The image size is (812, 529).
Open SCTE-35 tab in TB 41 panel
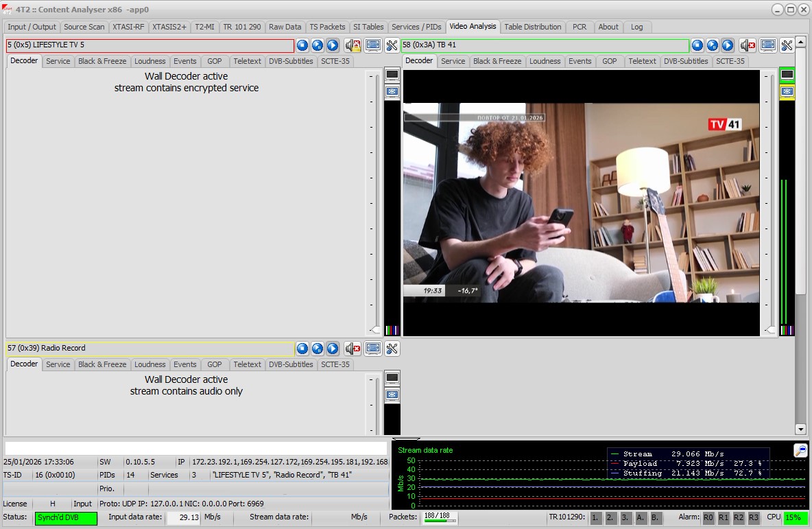[x=730, y=61]
